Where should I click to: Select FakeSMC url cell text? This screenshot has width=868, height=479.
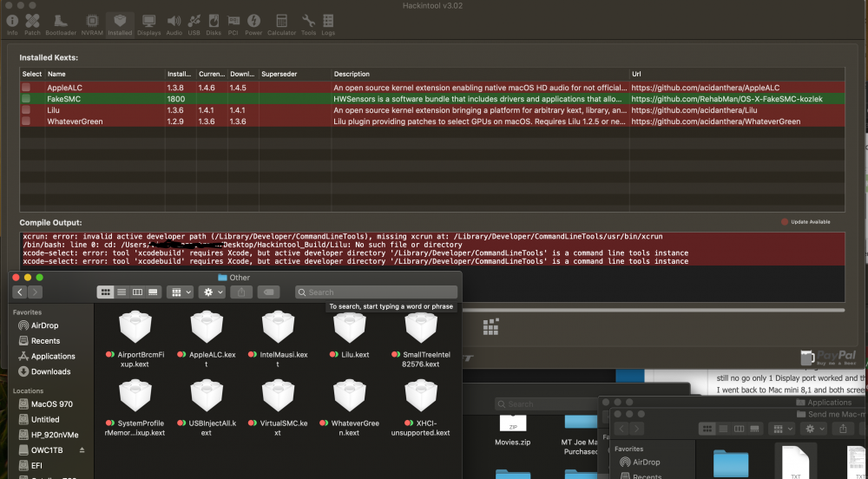coord(727,99)
